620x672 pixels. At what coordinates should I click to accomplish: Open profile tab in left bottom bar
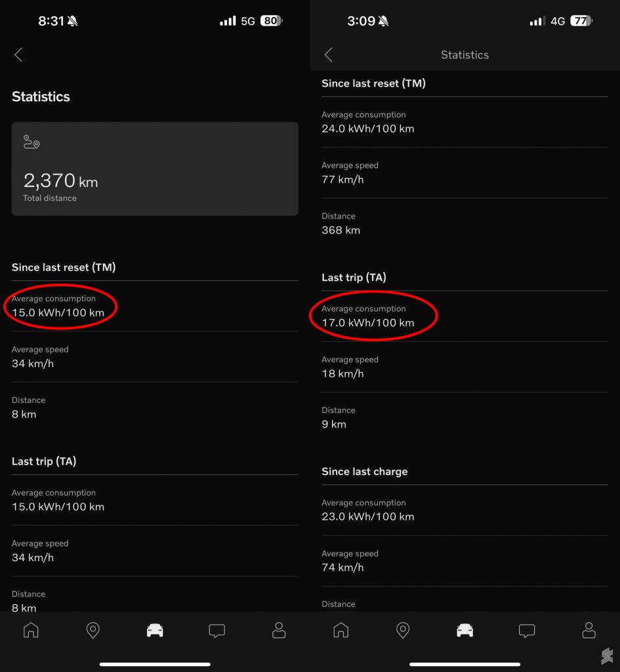279,630
